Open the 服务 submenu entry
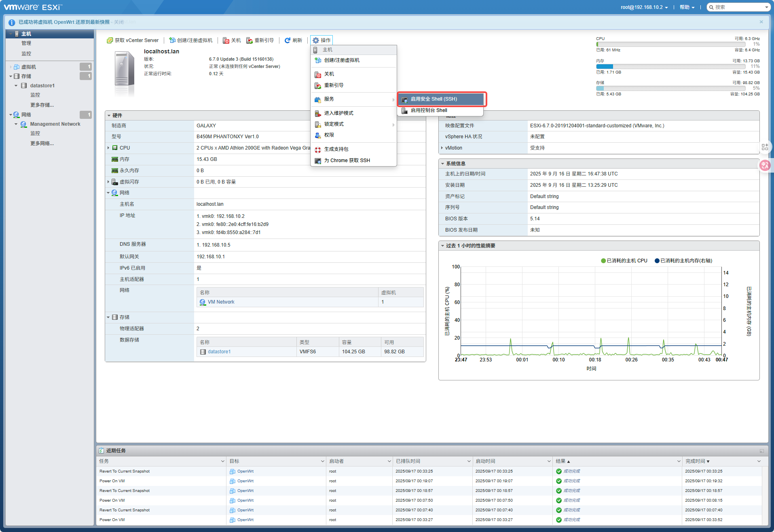The height and width of the screenshot is (532, 774). coord(353,99)
